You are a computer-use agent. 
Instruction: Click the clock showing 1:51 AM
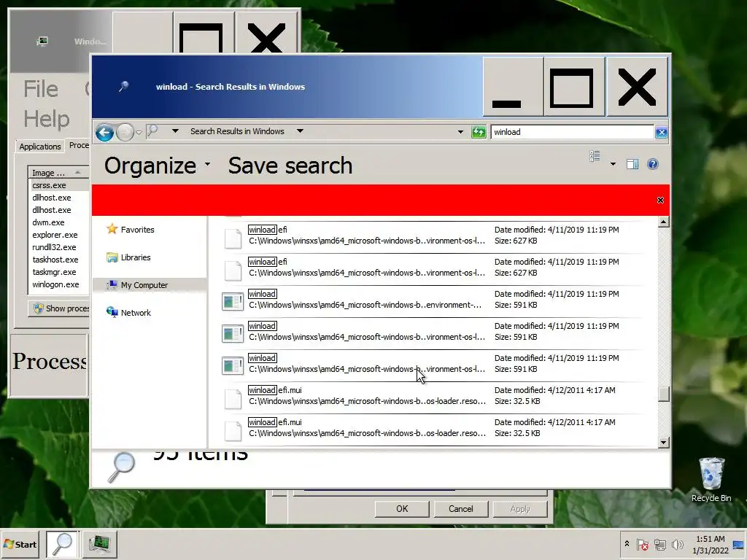[x=710, y=544]
